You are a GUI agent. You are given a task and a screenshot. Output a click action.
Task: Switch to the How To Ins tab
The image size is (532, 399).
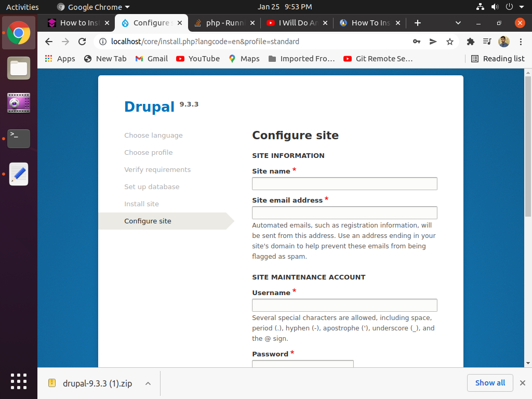[x=370, y=23]
